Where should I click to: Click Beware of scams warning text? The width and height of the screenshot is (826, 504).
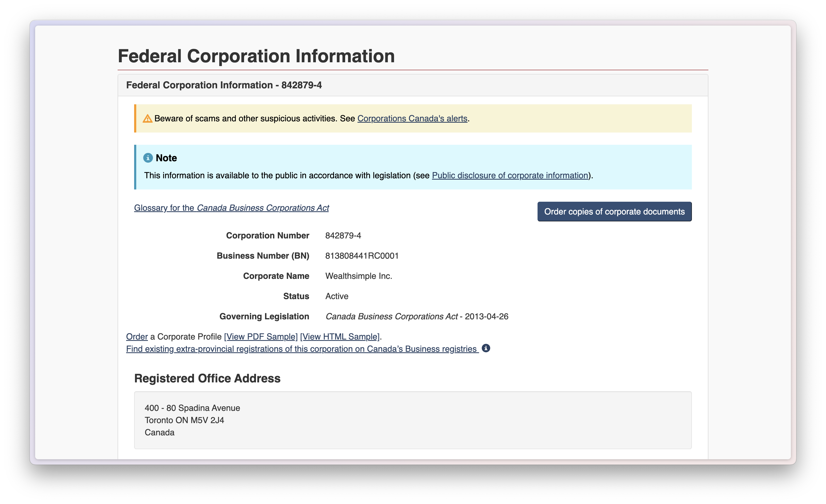(312, 118)
